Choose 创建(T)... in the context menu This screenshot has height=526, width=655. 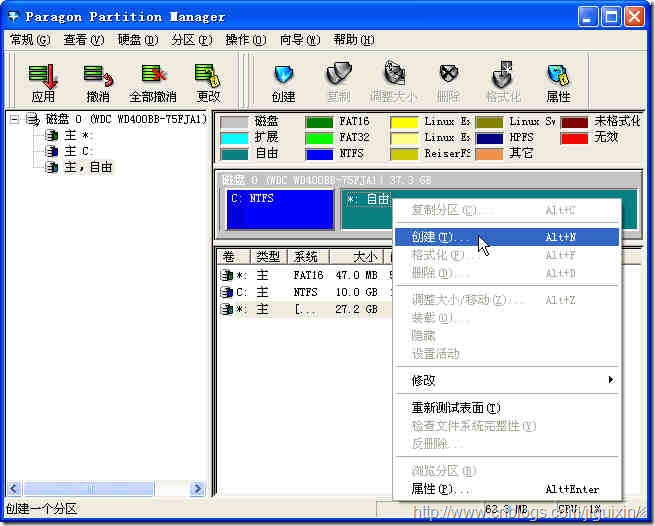506,236
